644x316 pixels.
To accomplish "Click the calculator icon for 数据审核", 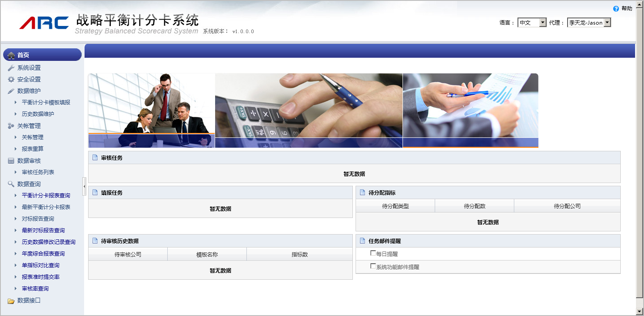I will pos(11,161).
